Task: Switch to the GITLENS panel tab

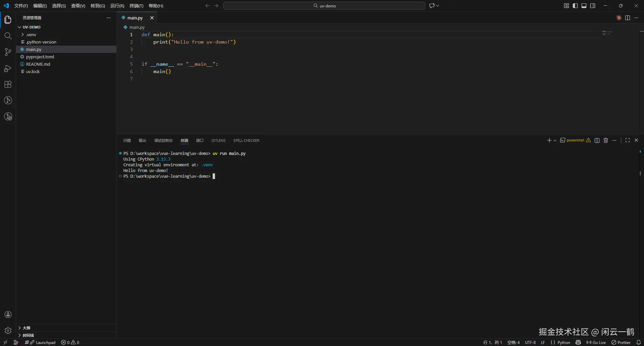Action: (x=218, y=140)
